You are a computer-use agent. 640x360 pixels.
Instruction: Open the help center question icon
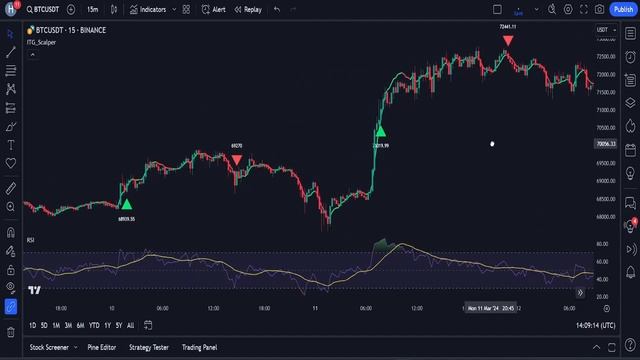(630, 345)
